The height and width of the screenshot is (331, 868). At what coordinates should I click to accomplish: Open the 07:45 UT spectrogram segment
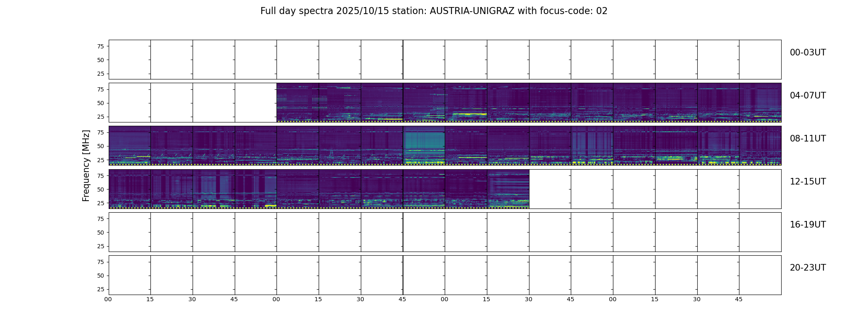pos(760,103)
